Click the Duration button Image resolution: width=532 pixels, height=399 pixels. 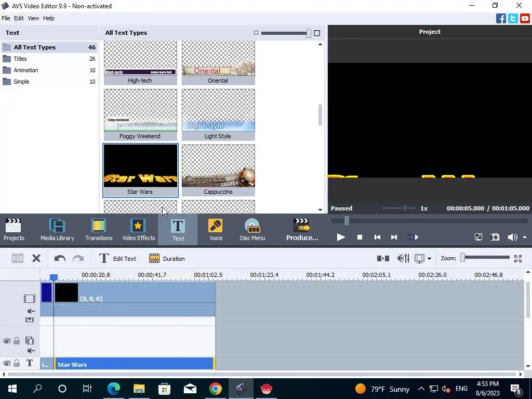(167, 259)
